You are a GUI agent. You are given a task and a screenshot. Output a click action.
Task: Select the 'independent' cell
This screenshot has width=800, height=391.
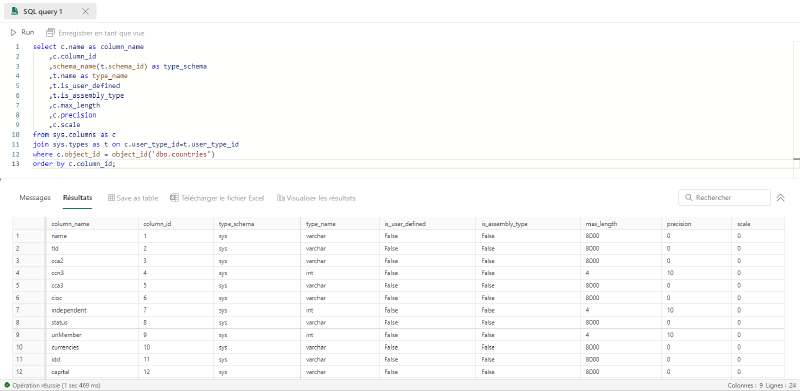click(x=92, y=310)
